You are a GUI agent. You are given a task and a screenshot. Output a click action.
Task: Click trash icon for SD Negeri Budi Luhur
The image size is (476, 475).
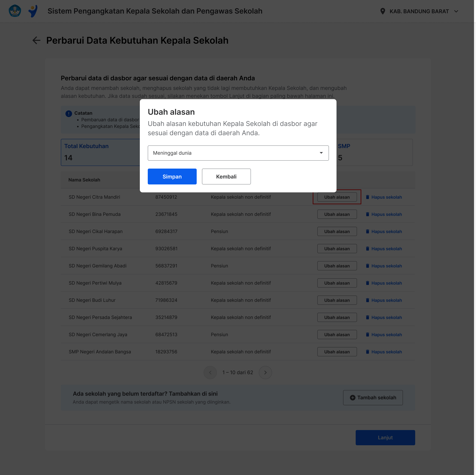367,300
